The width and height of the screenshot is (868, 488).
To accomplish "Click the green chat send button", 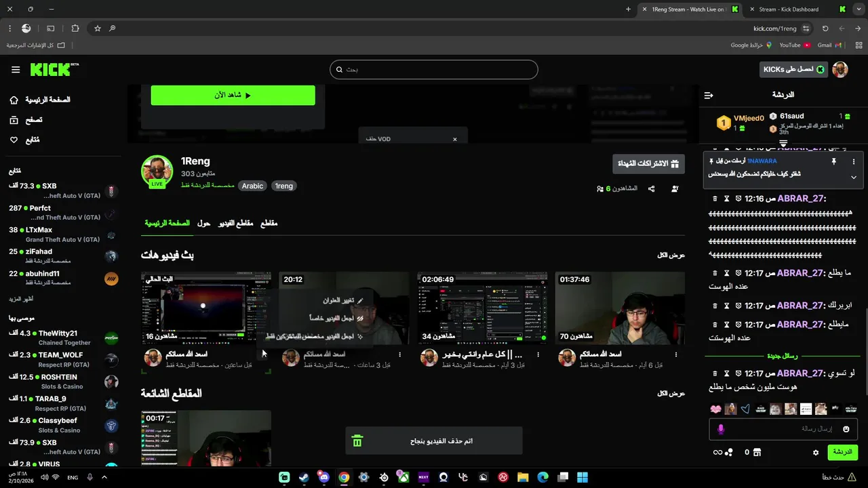I will click(x=842, y=452).
